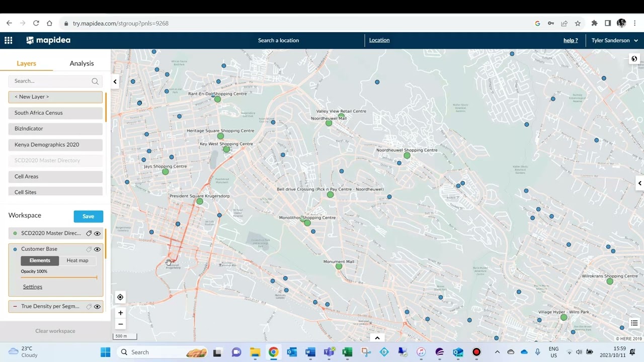This screenshot has height=362, width=644.
Task: Open the apps grid menu icon
Action: point(8,40)
